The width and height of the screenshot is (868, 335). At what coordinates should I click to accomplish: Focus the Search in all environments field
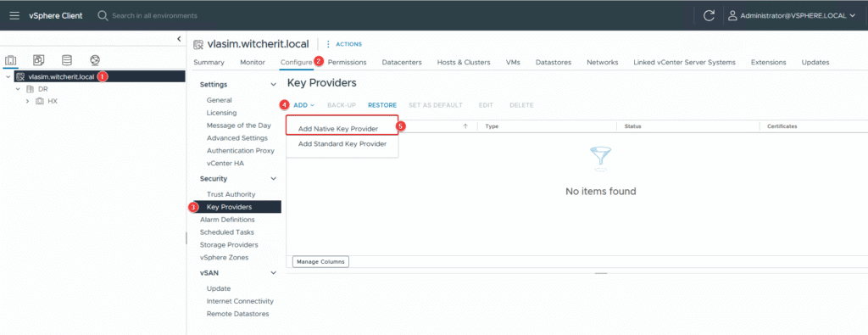pos(155,15)
